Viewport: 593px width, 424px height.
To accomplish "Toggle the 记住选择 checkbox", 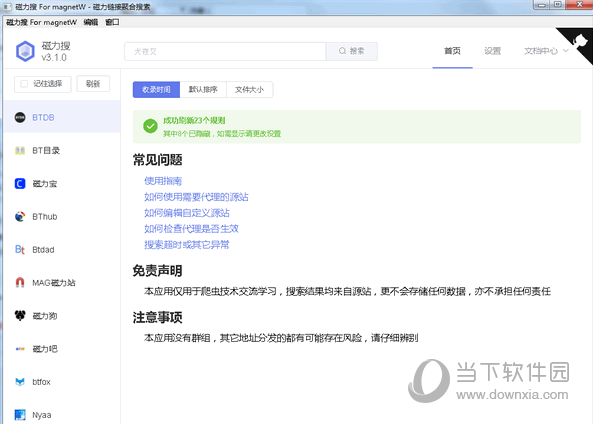I will tap(24, 84).
